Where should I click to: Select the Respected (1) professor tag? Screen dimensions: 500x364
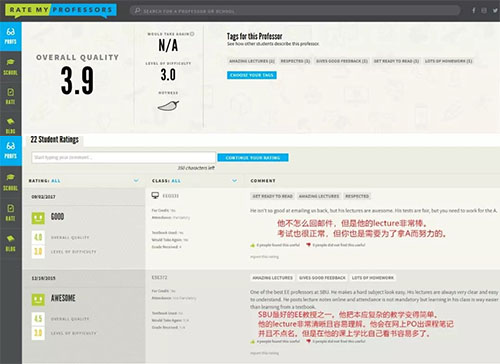[x=295, y=61]
